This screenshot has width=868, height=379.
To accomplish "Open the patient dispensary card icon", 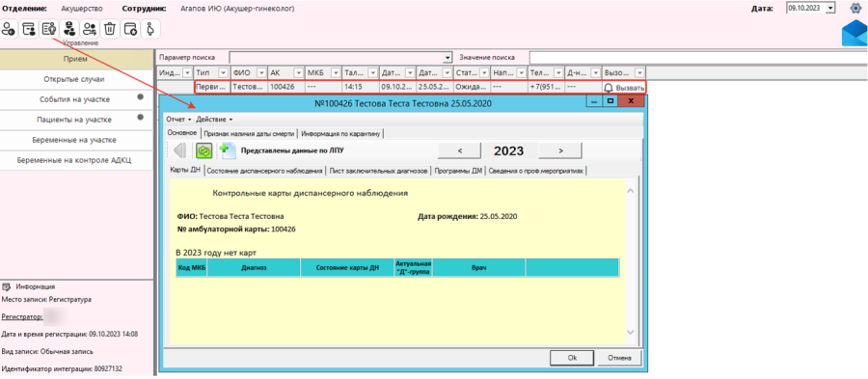I will coord(49,29).
